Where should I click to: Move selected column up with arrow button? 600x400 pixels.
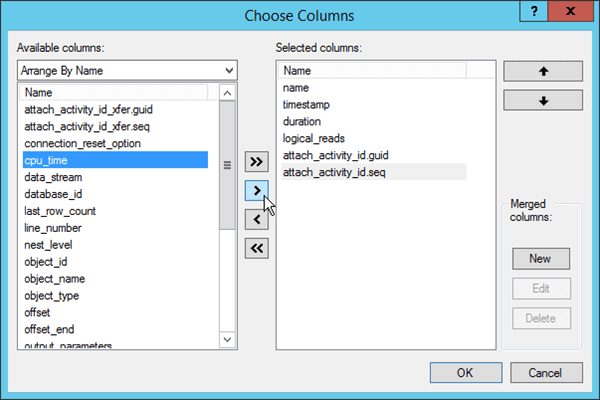tap(542, 72)
